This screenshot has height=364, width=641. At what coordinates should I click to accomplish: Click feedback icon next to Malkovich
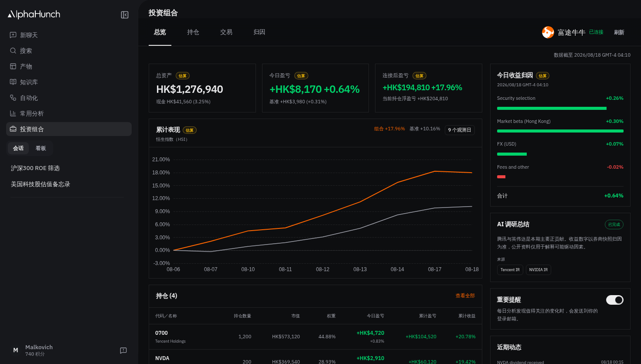(x=123, y=350)
